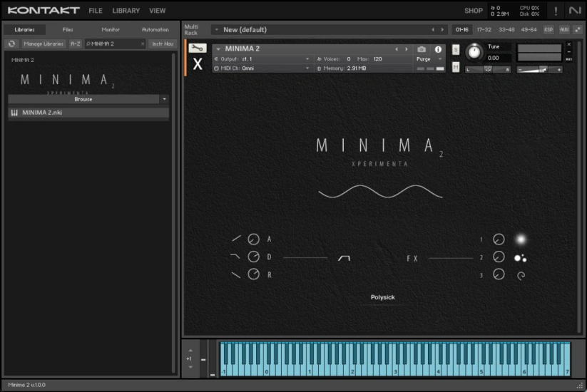Screen dimensions: 587x392
Task: Click the Manage Libraries button
Action: [x=44, y=44]
